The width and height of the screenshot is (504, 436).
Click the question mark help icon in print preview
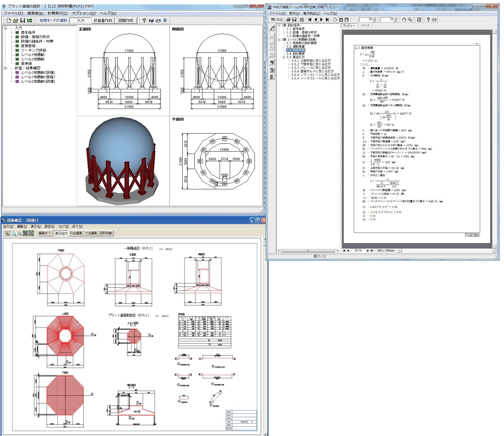coord(428,19)
